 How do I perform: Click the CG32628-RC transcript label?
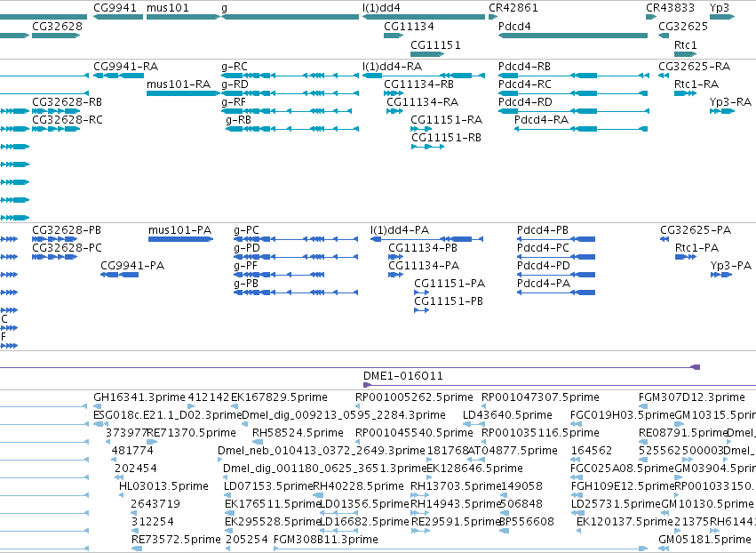(x=68, y=120)
